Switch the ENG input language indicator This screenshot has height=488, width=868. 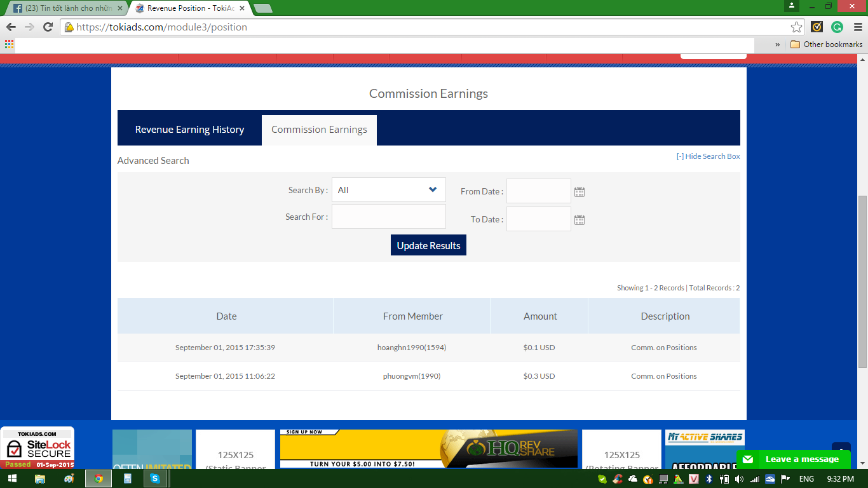806,478
